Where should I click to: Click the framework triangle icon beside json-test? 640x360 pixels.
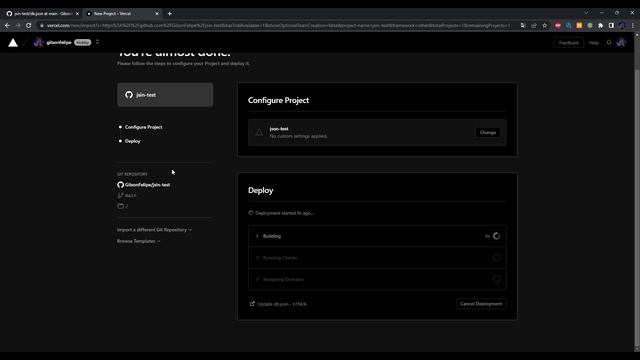259,132
